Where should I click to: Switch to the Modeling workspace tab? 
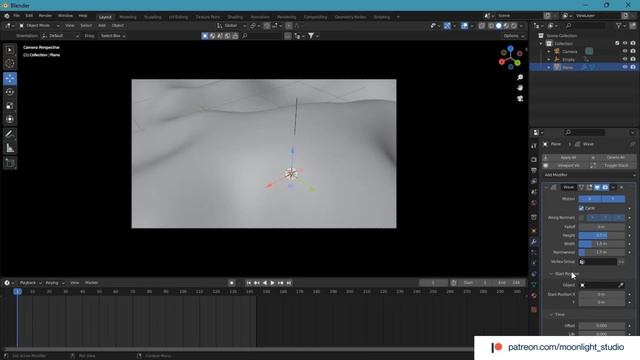coord(128,17)
